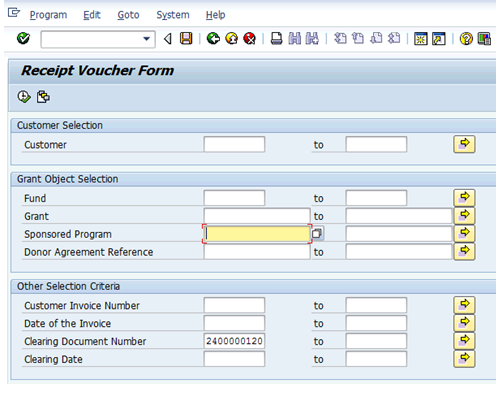Click the Customer Selection header
This screenshot has height=398, width=496.
coord(60,125)
